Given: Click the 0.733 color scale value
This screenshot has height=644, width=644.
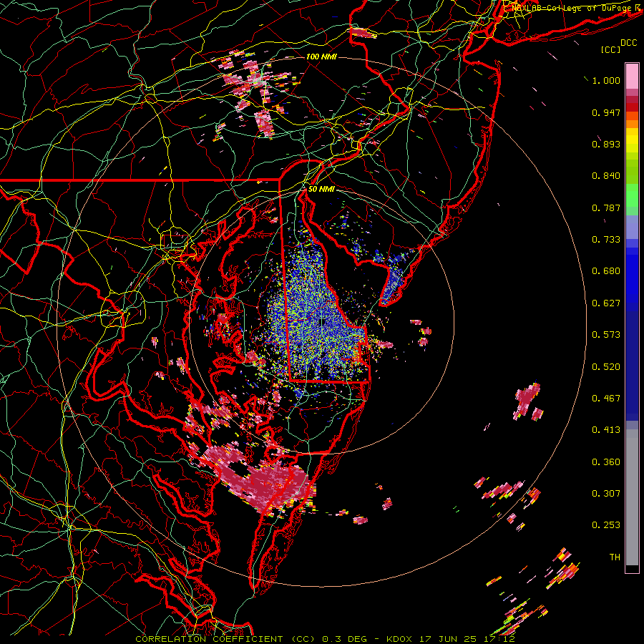Looking at the screenshot, I should coord(606,240).
